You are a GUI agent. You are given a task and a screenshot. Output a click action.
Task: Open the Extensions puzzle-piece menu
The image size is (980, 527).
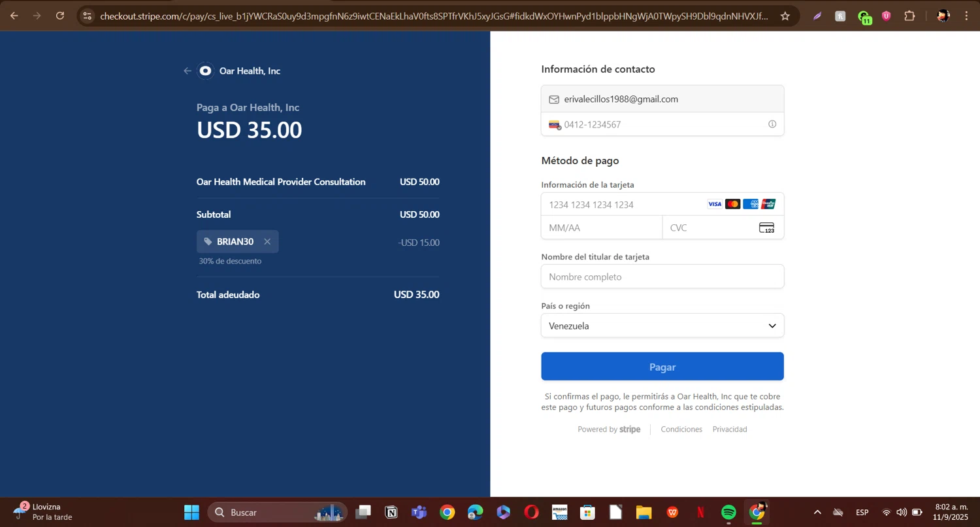909,16
